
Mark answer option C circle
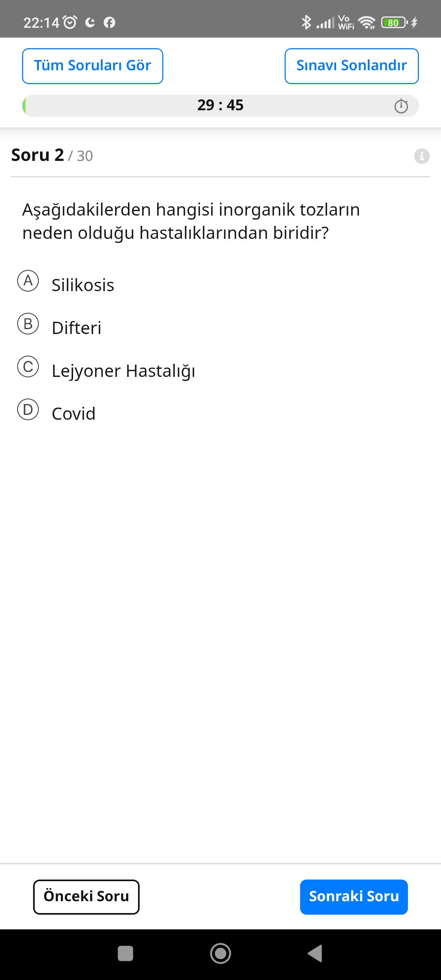coord(28,367)
